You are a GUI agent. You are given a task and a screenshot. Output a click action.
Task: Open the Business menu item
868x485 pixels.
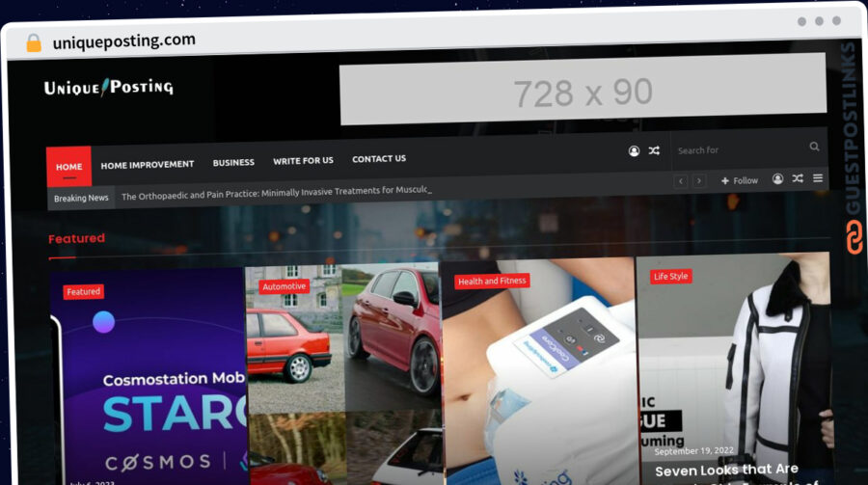(x=233, y=162)
